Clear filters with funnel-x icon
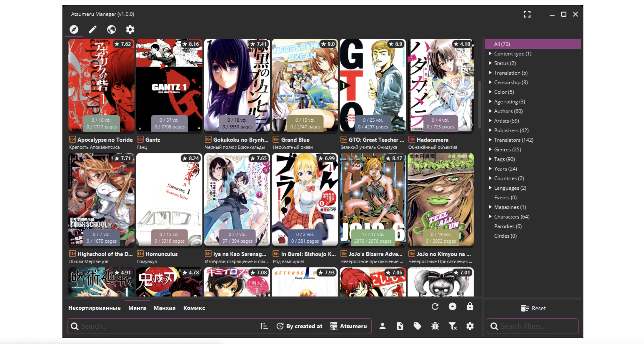Screen dimensions: 644x344 pos(452,326)
